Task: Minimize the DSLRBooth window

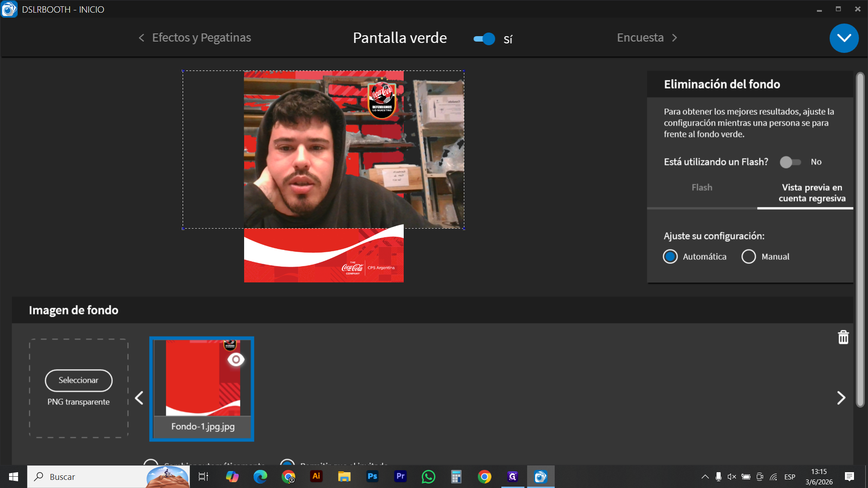Action: pyautogui.click(x=819, y=9)
